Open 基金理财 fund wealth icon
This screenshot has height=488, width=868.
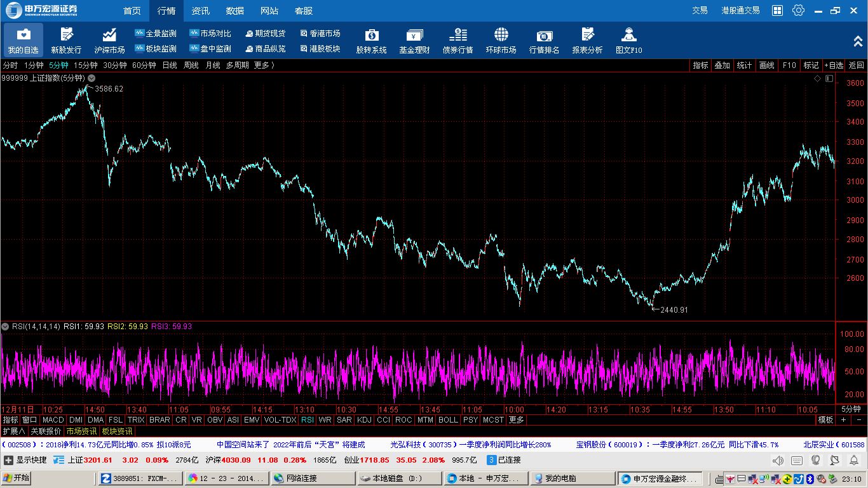click(414, 40)
